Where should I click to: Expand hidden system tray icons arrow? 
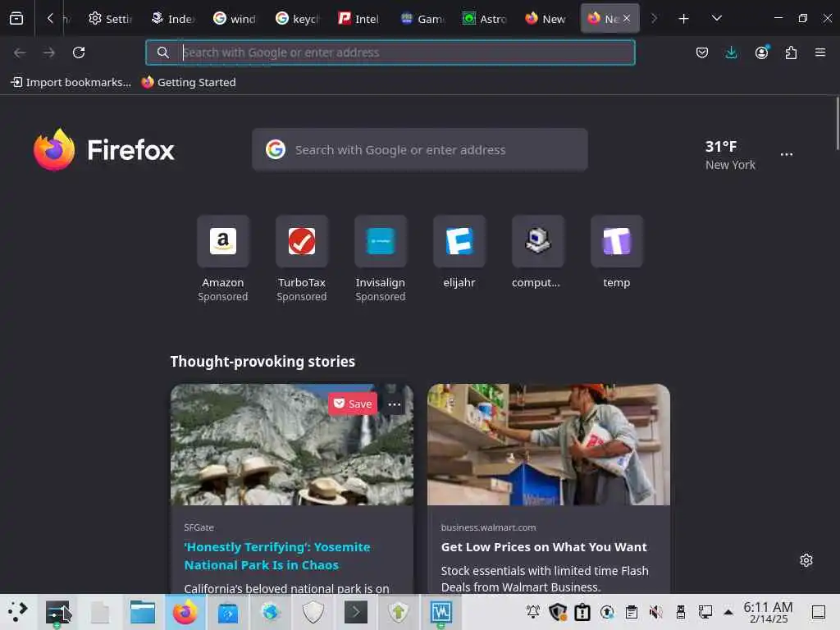coord(728,612)
